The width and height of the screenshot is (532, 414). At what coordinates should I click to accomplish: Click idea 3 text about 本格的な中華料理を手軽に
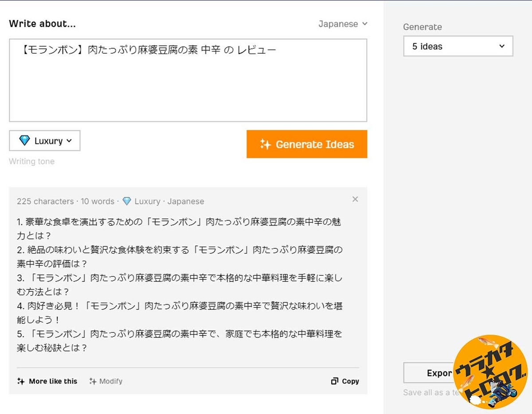pyautogui.click(x=180, y=285)
